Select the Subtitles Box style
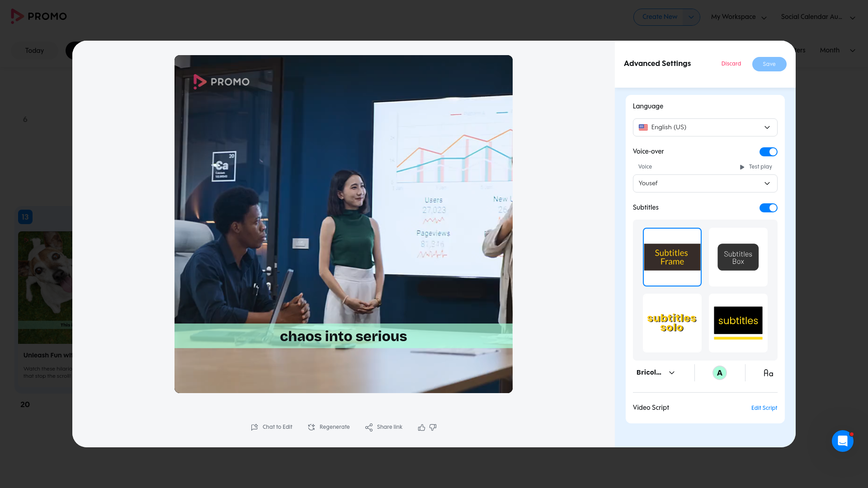This screenshot has height=488, width=868. coord(738,257)
